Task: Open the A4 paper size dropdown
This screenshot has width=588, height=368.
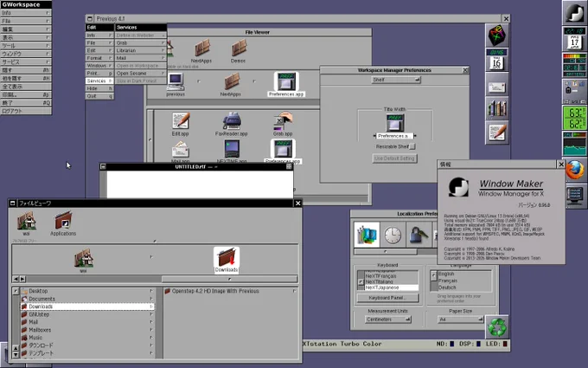Action: pyautogui.click(x=461, y=320)
